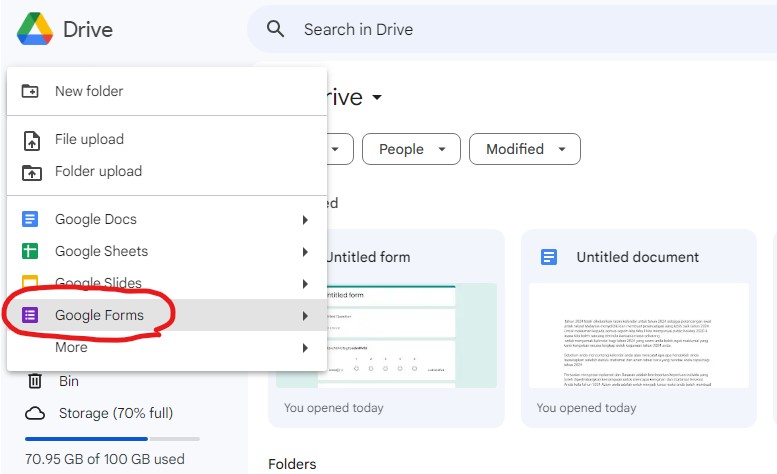Image resolution: width=777 pixels, height=474 pixels.
Task: Expand the More submenu arrow
Action: [x=305, y=348]
